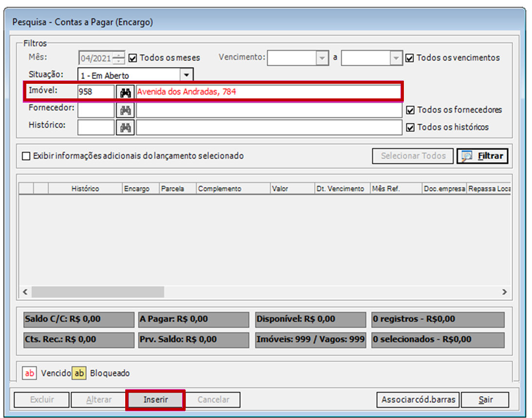Enable 'Exibir informações adicionais' checkbox
This screenshot has width=532, height=418.
pos(26,156)
